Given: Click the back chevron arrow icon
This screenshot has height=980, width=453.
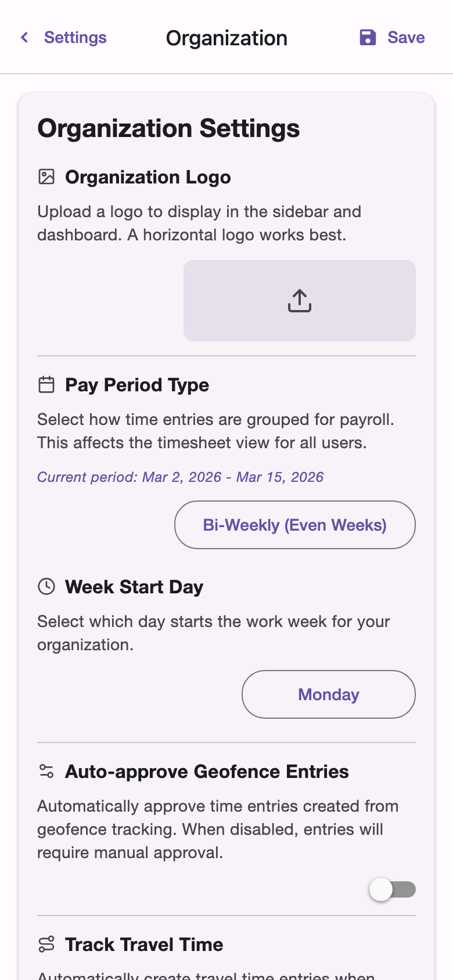Looking at the screenshot, I should tap(24, 37).
